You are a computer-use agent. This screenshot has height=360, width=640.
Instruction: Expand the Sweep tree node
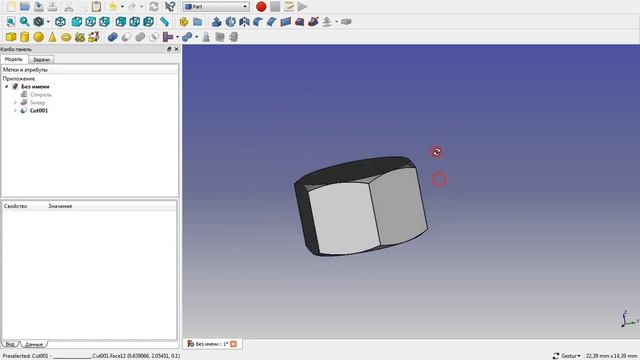click(x=16, y=102)
